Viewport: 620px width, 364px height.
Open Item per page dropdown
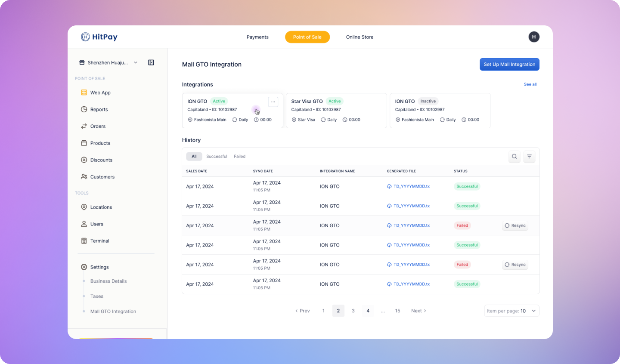pos(512,311)
